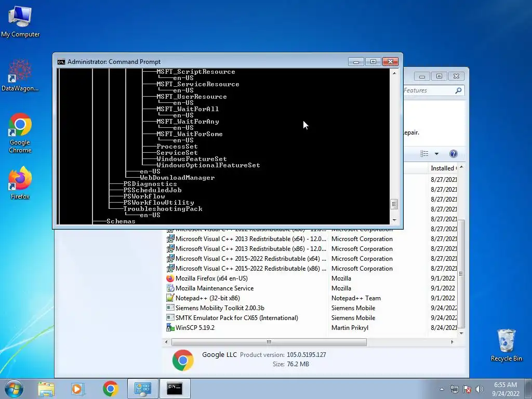532x399 pixels.
Task: Click the Siemens Mobility Toolkit icon
Action: click(170, 308)
